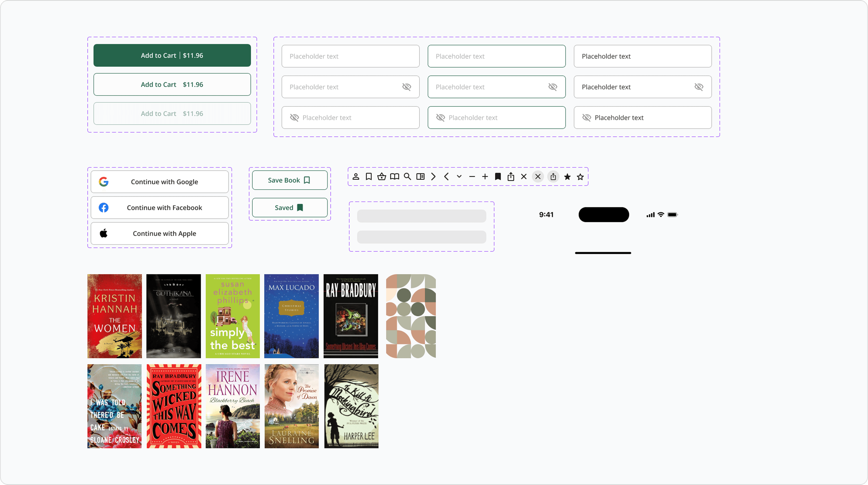Viewport: 868px width, 485px height.
Task: Toggle leading eye icon in green-bordered field
Action: [x=440, y=118]
